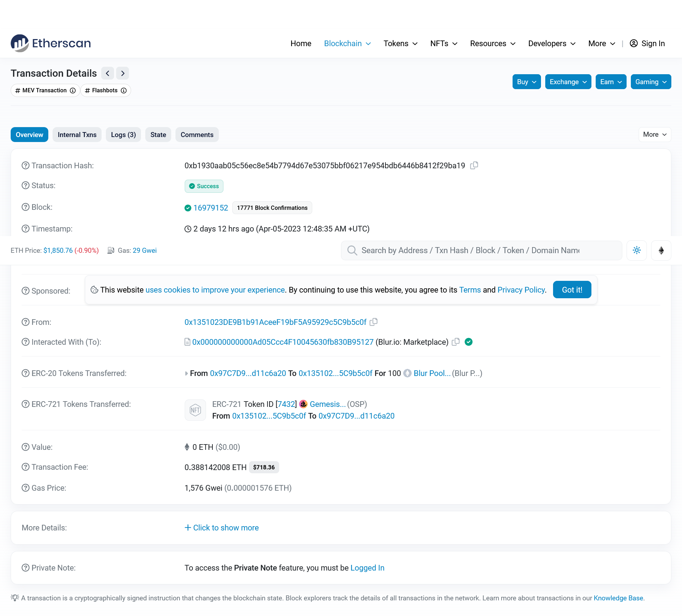Click the NFT thumbnail icon
Screen dimensions: 682x616
(195, 410)
